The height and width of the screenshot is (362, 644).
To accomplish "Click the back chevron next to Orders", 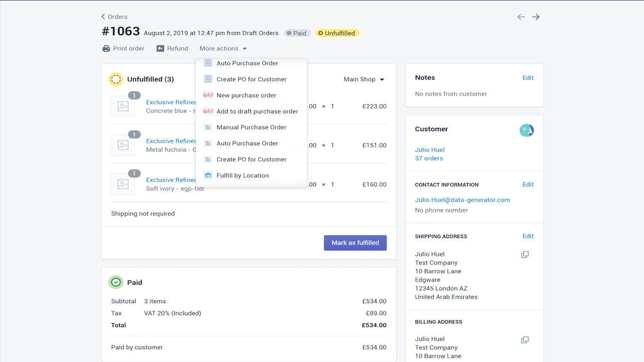I will (103, 17).
